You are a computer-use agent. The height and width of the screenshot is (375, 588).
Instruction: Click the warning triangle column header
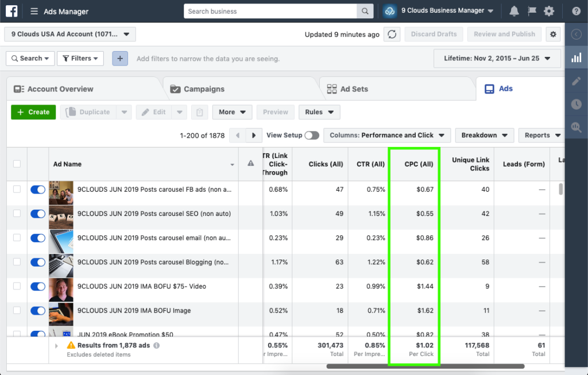pyautogui.click(x=250, y=164)
